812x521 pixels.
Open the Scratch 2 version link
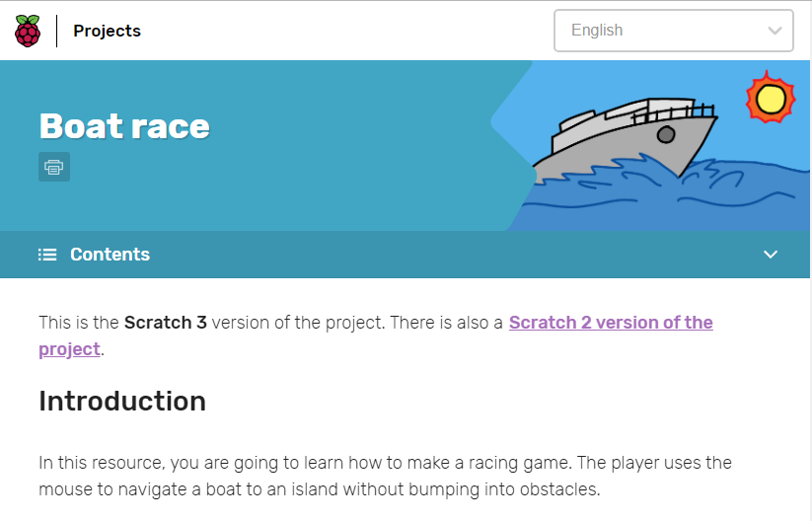[610, 323]
